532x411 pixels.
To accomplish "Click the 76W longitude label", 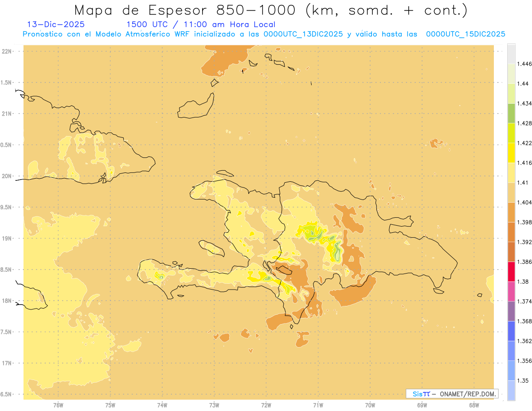I will pos(58,406).
